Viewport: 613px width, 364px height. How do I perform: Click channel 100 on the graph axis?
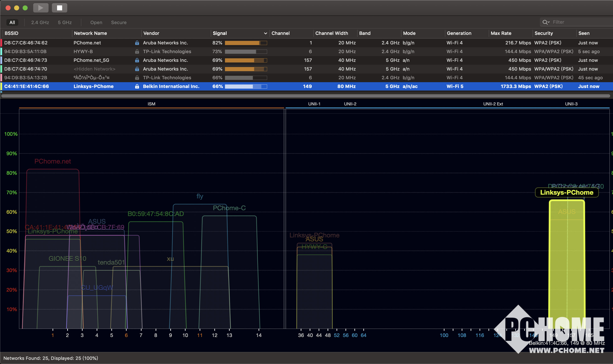click(444, 335)
